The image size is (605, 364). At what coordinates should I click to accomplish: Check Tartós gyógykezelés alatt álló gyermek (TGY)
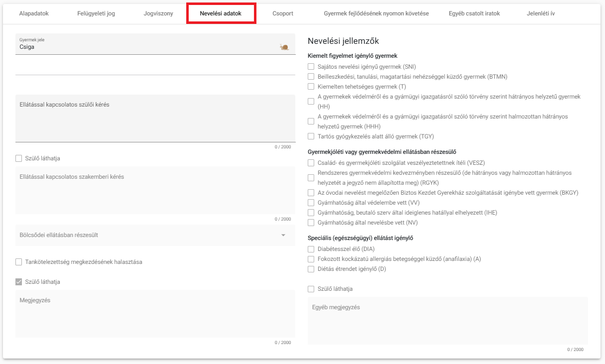[x=311, y=136]
